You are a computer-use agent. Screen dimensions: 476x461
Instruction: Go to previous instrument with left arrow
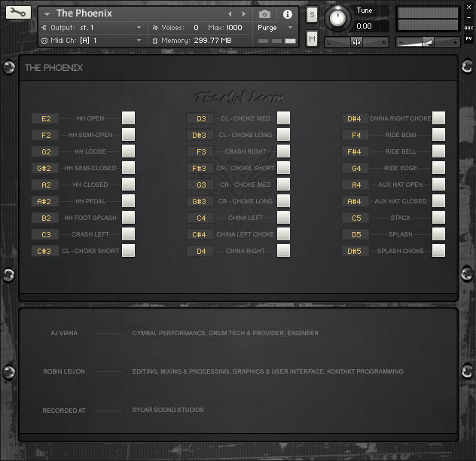(230, 14)
